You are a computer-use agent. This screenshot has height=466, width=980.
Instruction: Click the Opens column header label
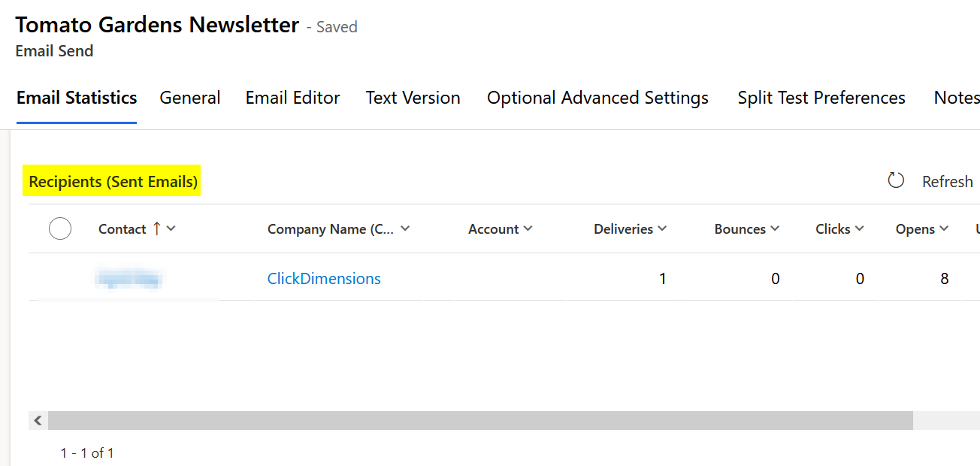click(x=915, y=229)
